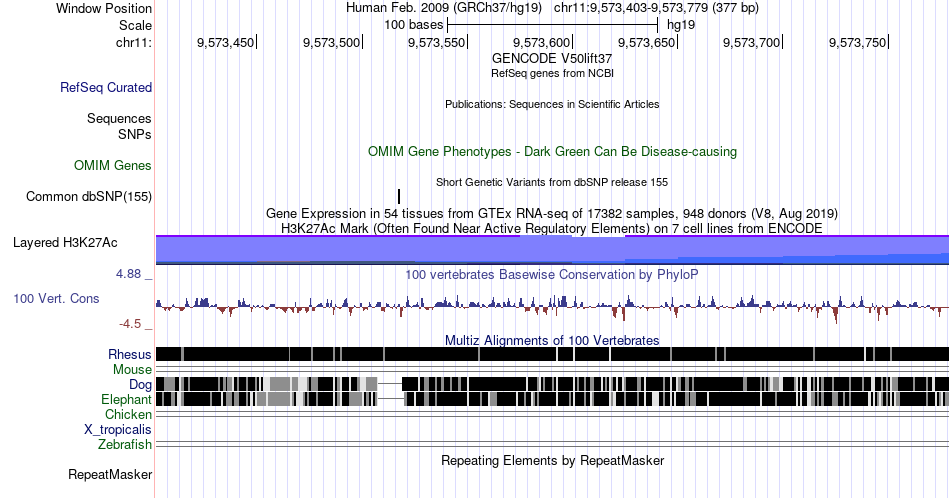This screenshot has height=498, width=950.
Task: Click the 9,573,700 ruler position
Action: [752, 42]
